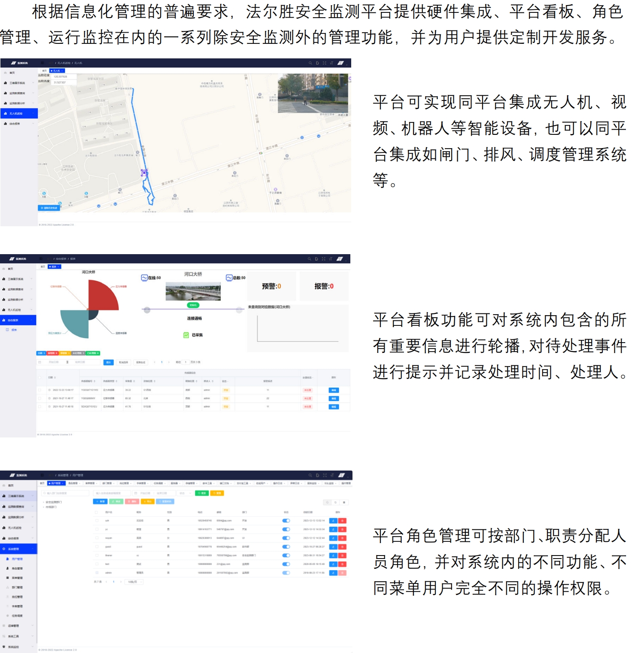Click the 当前经度 longitude input field
Screen dimensions: 644x653
[x=64, y=76]
